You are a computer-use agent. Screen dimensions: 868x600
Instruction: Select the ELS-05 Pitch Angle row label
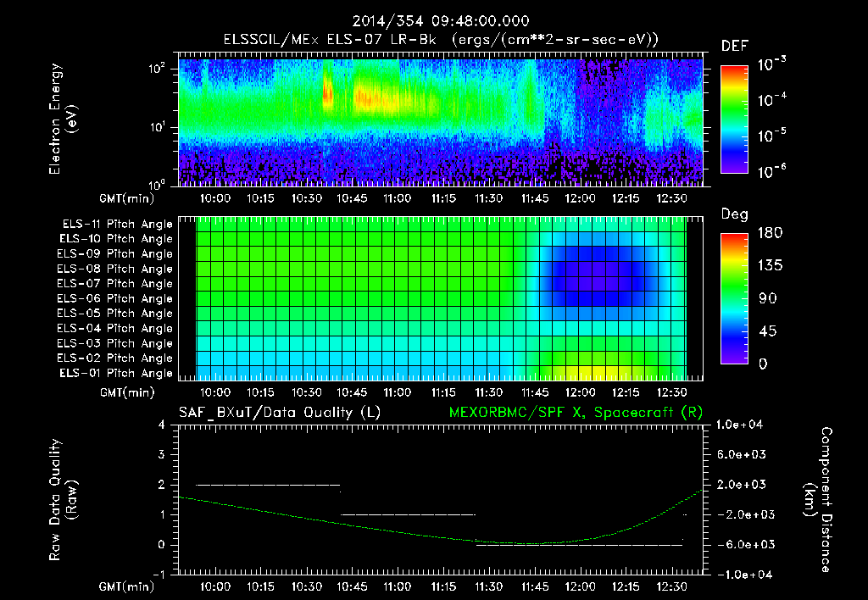(x=115, y=314)
